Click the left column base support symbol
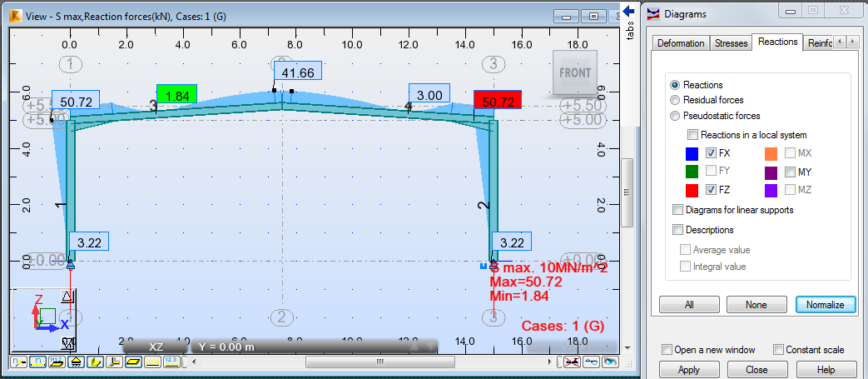This screenshot has width=868, height=379. click(70, 265)
